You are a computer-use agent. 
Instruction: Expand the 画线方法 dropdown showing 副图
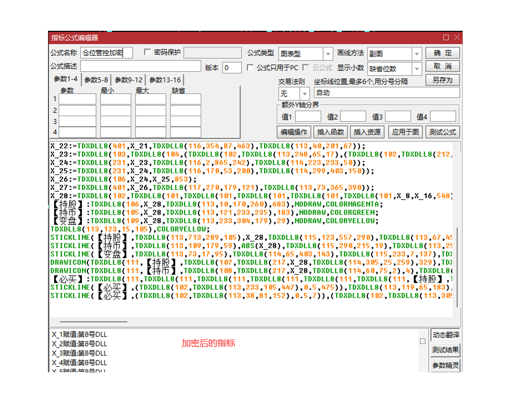click(x=417, y=54)
